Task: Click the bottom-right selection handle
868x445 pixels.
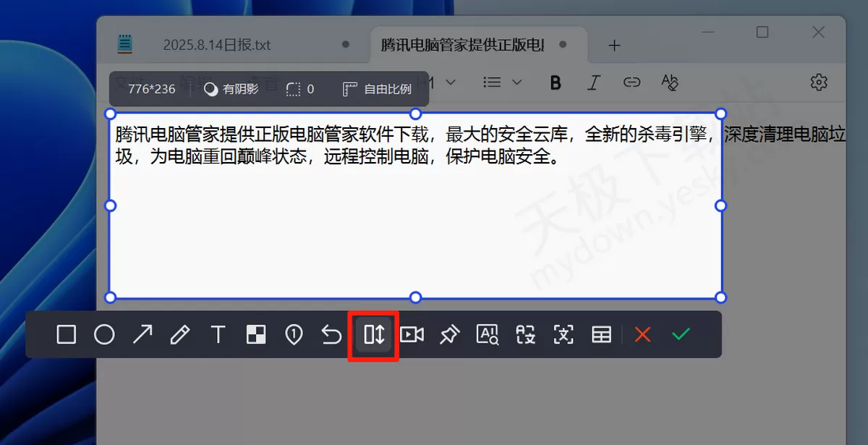Action: (720, 297)
